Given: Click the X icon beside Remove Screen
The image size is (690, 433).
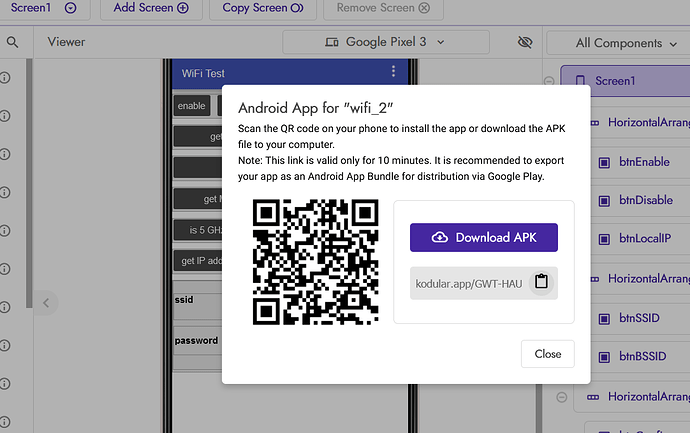Looking at the screenshot, I should click(424, 8).
